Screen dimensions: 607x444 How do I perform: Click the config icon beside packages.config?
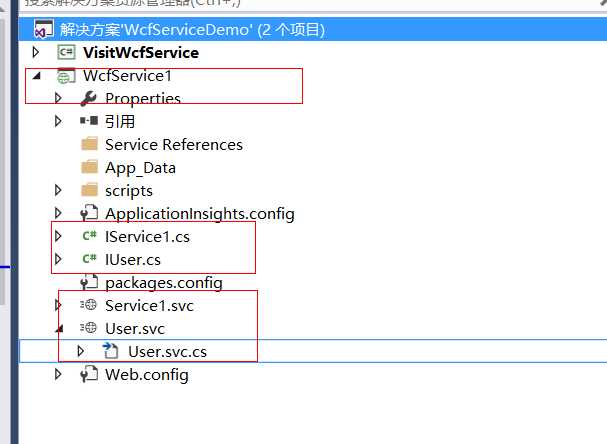tap(89, 282)
